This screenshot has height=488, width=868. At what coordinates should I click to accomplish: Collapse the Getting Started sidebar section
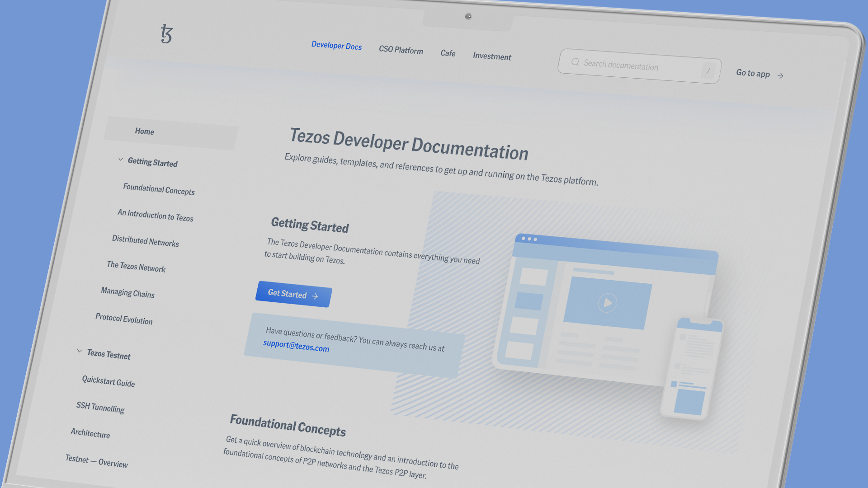click(x=120, y=159)
